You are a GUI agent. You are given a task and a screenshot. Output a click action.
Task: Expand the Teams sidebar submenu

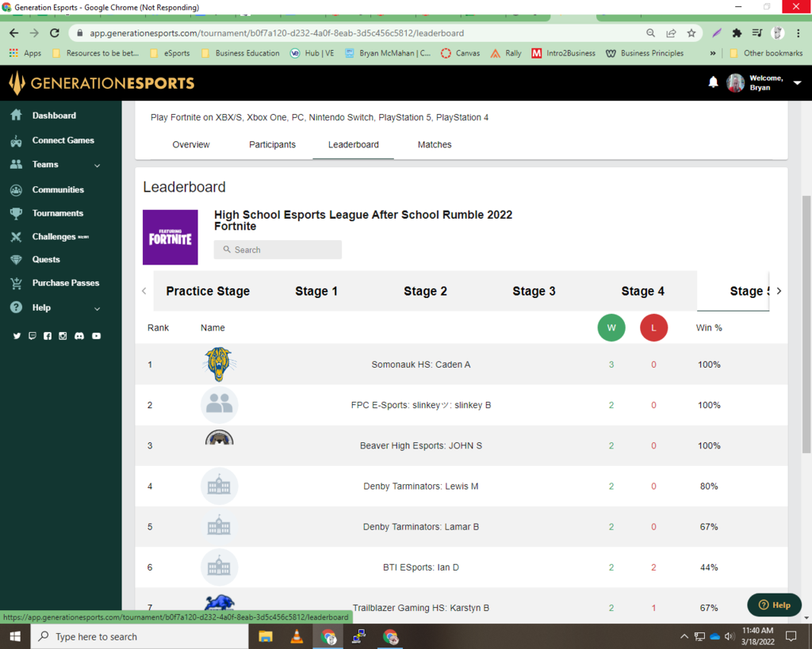97,165
